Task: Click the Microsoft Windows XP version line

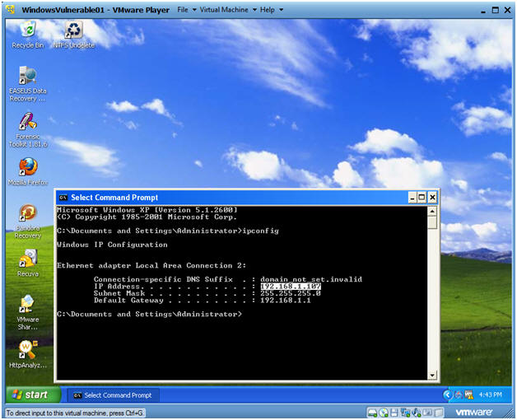Action: click(x=147, y=210)
